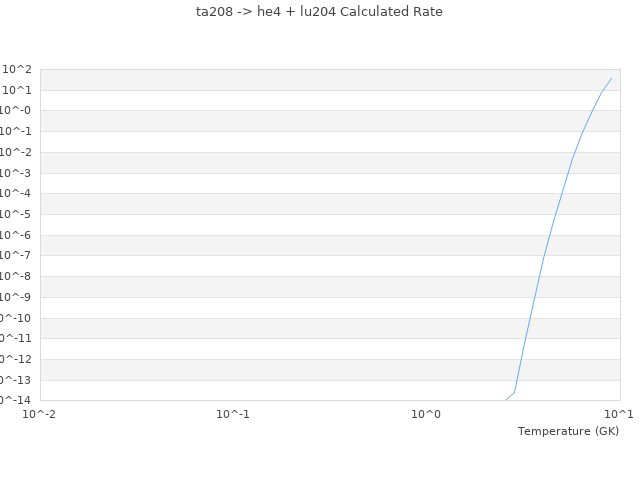Select the 10^0 x-axis tick label
This screenshot has height=480, width=640.
[x=426, y=414]
